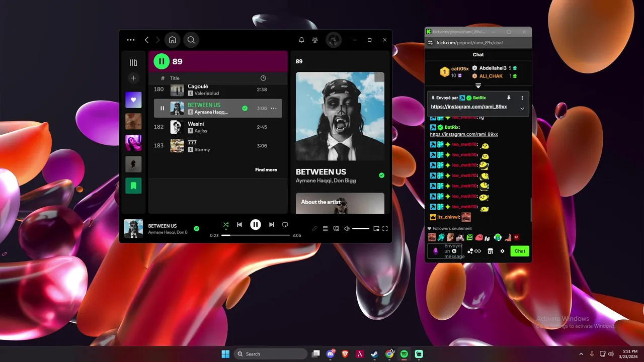Open Windows Start menu
The width and height of the screenshot is (644, 362).
[x=225, y=354]
